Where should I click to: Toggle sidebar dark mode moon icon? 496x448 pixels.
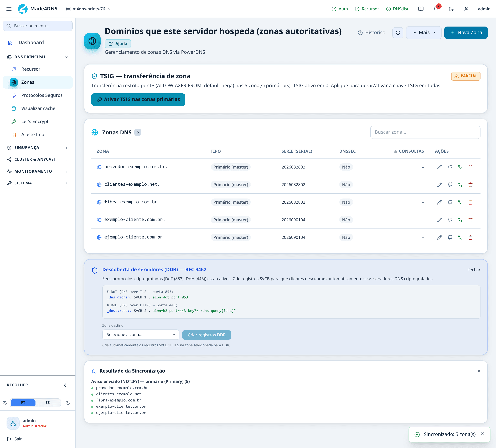click(68, 403)
